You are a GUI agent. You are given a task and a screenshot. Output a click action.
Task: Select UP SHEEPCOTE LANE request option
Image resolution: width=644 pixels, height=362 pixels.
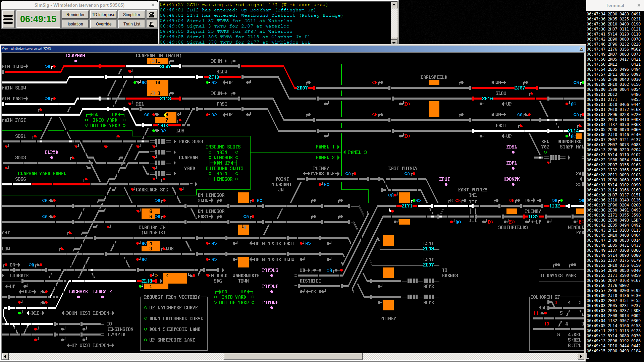(x=146, y=340)
